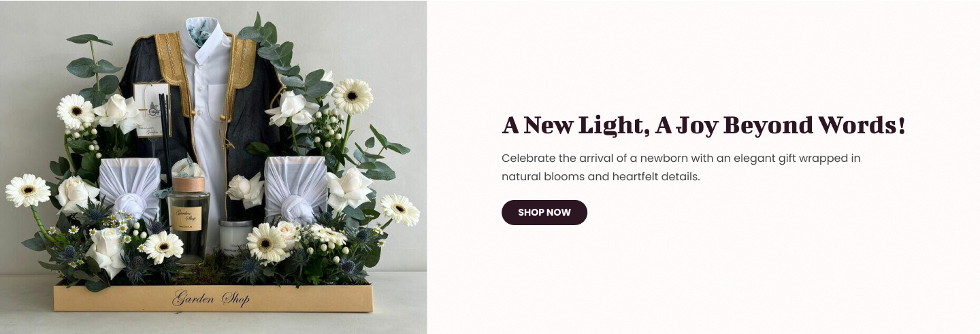Click the Shop Now button
Viewport: 980px width, 334px height.
(544, 212)
